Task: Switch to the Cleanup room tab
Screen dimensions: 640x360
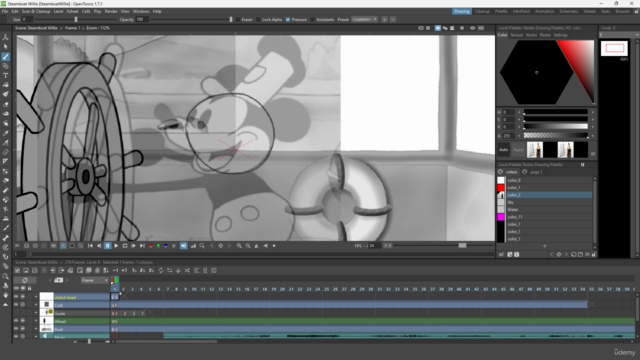Action: click(x=482, y=11)
